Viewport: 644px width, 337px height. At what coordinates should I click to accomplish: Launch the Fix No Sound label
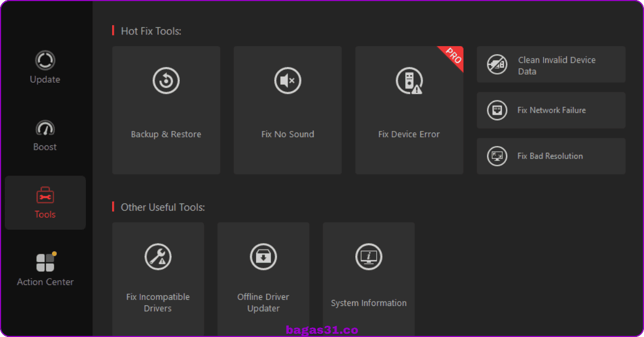pos(288,135)
